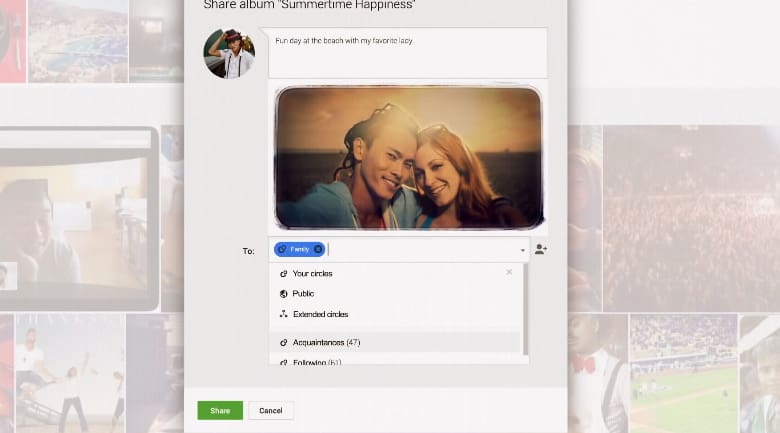
Task: Click the add people icon beside recipients
Action: coord(540,249)
